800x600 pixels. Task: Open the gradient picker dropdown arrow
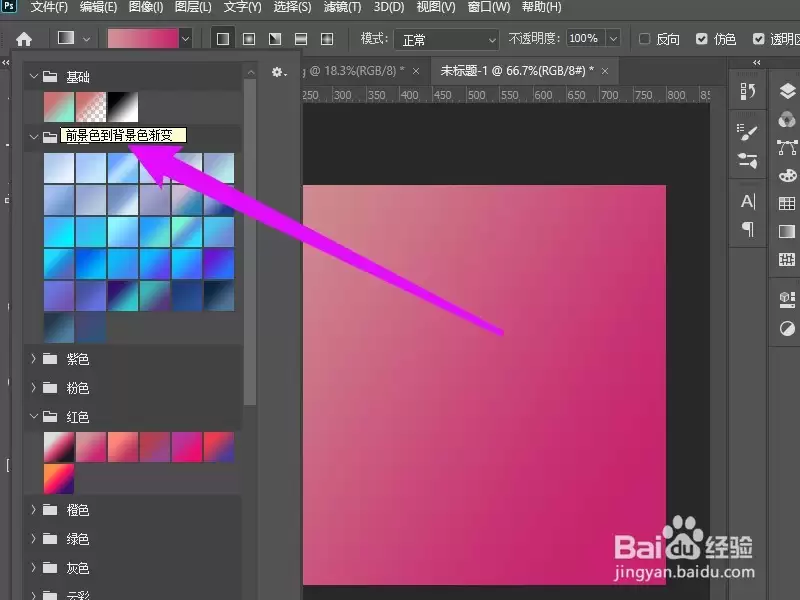(186, 39)
